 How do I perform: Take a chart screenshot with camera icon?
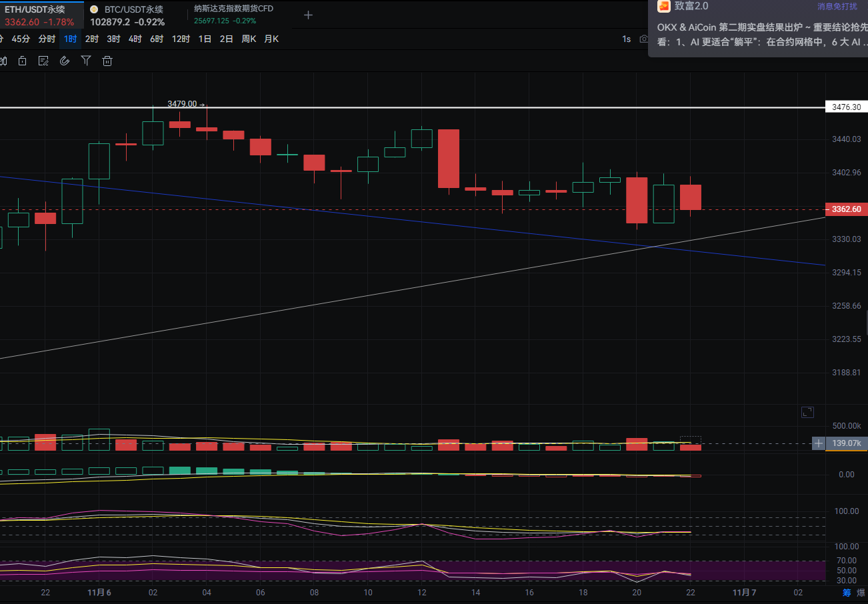coord(643,39)
